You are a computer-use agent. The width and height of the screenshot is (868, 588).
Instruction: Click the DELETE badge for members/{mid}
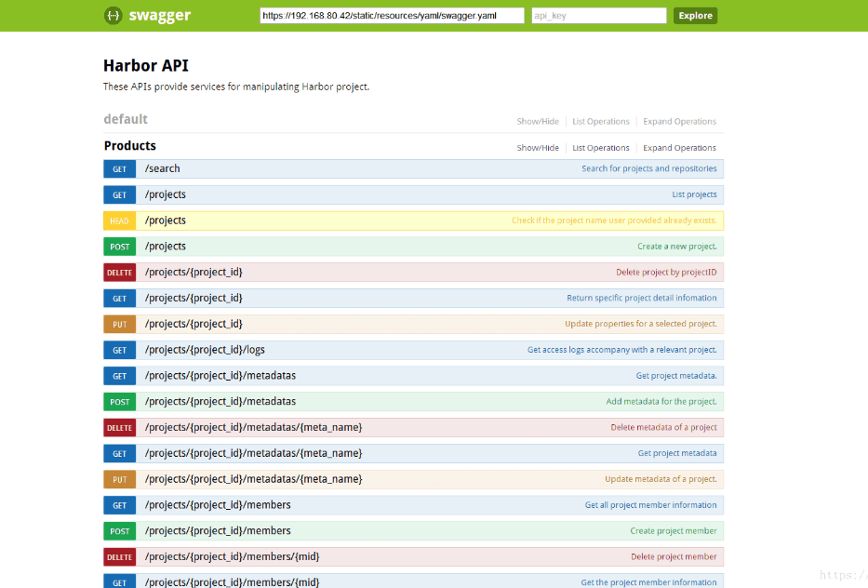tap(120, 557)
